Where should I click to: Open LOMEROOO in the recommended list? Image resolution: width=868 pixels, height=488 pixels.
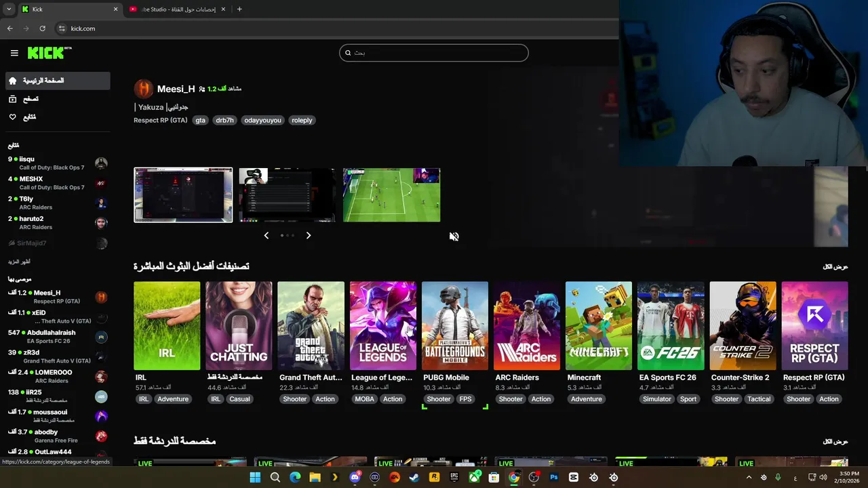click(x=58, y=376)
